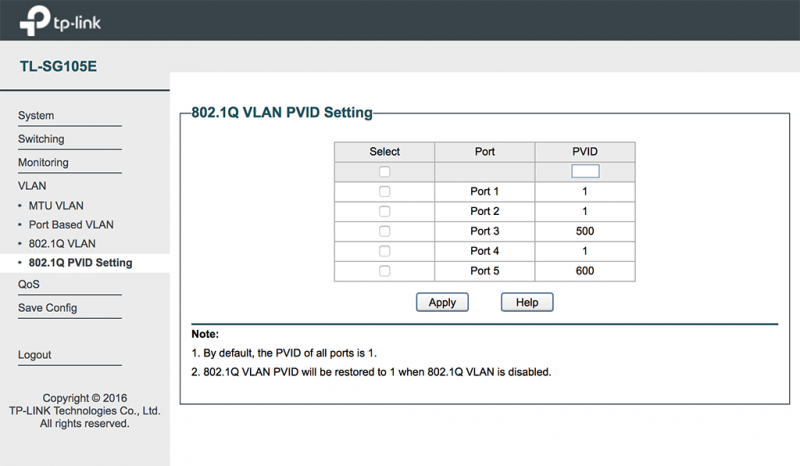Viewport: 800px width, 466px height.
Task: Click the Port 2 cell
Action: pos(485,211)
